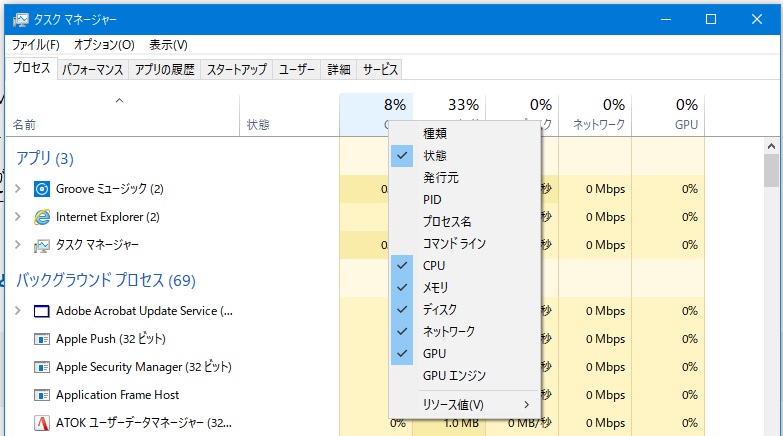
Task: Click the Apple Security Manager process icon
Action: click(41, 367)
